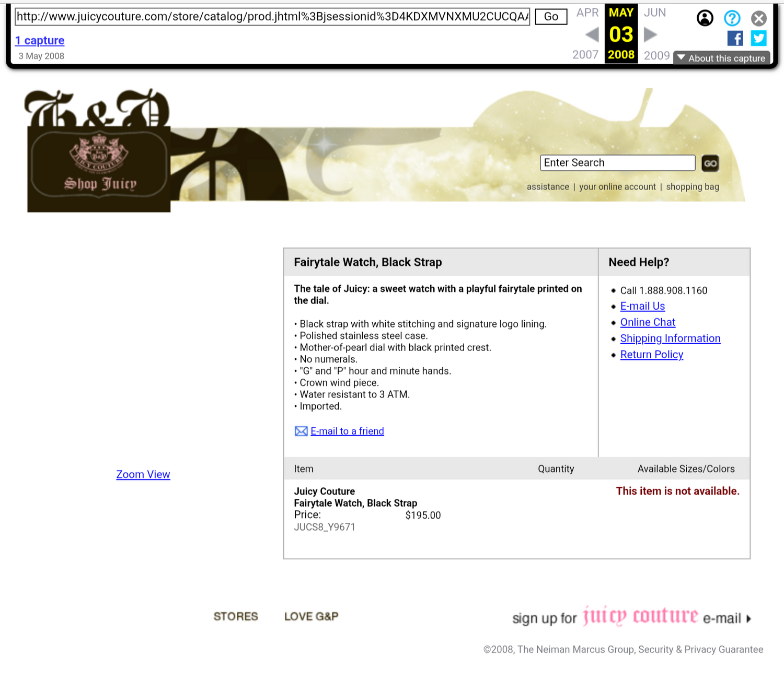Open the Zoom View link
Viewport: 784px width, 679px height.
coord(143,475)
